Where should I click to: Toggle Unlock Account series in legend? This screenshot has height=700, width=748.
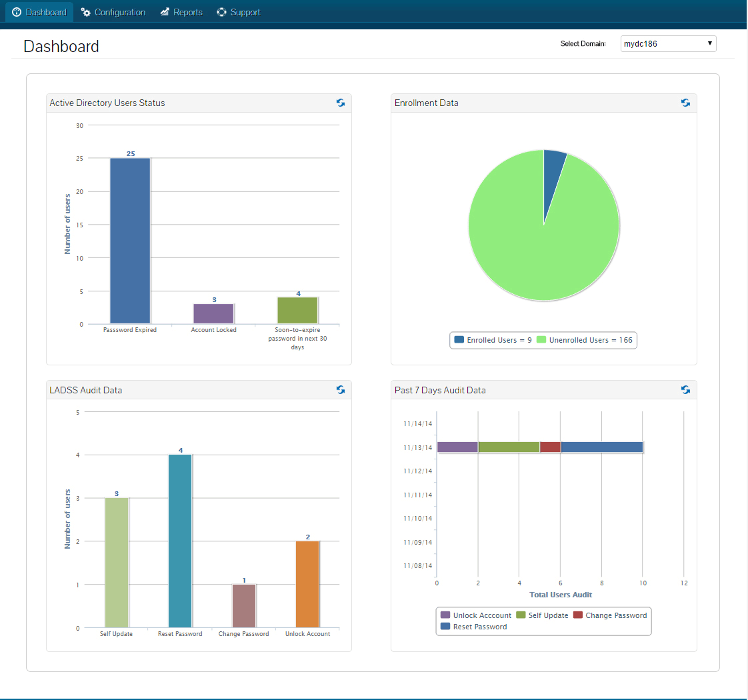(476, 615)
